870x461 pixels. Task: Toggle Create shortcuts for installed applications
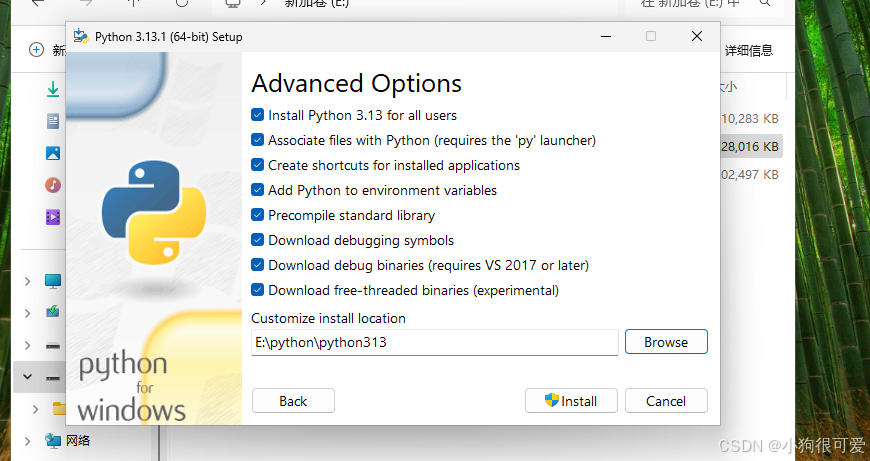tap(257, 165)
